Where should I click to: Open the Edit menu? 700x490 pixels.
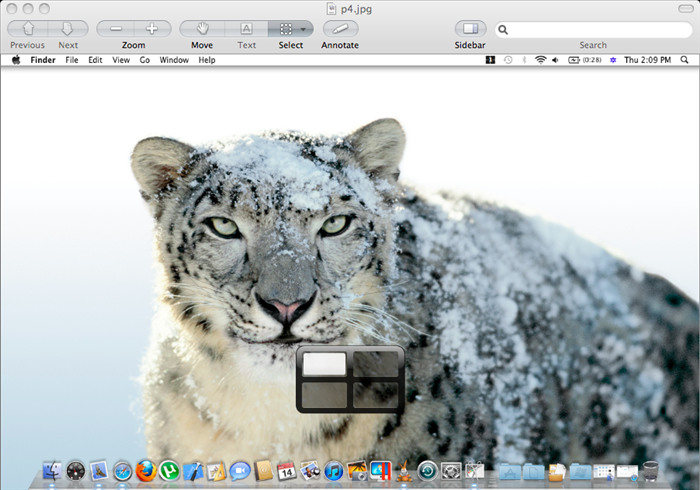(x=95, y=60)
